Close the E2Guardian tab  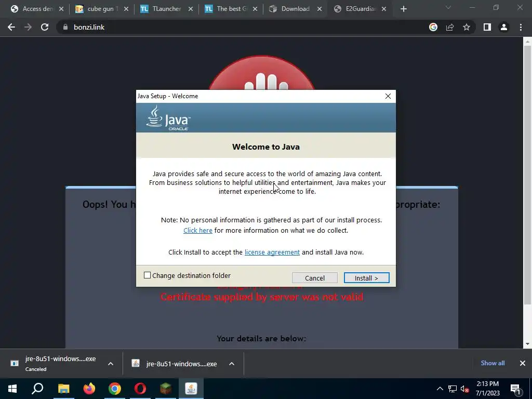384,9
